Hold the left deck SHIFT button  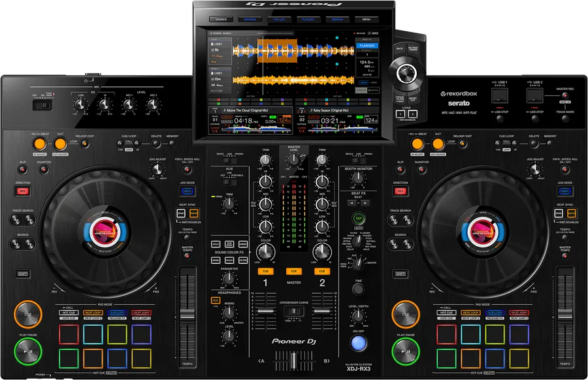click(x=23, y=274)
